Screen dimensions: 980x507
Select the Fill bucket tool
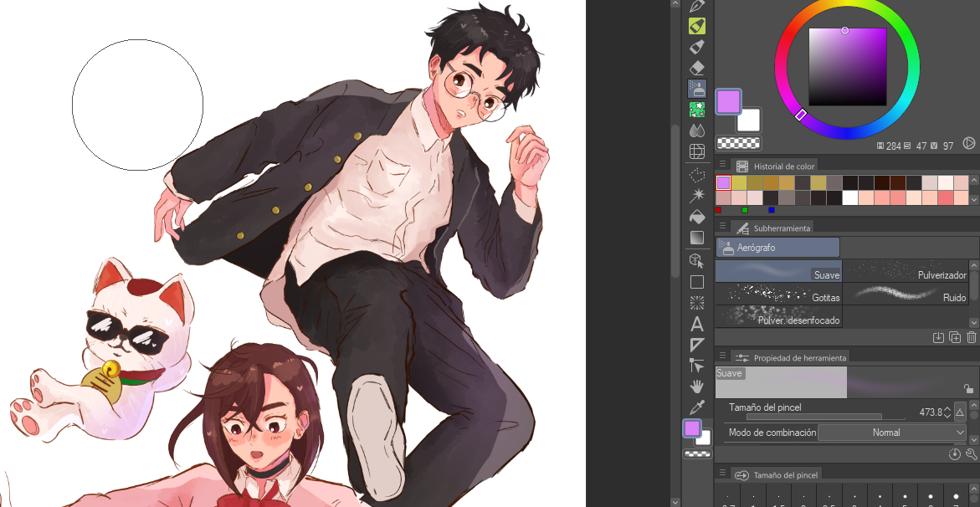(x=697, y=217)
